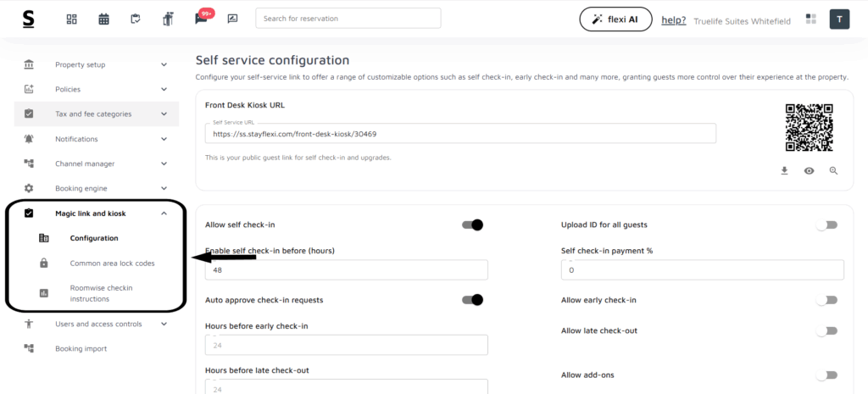Preview kiosk link with eye icon

click(x=809, y=170)
